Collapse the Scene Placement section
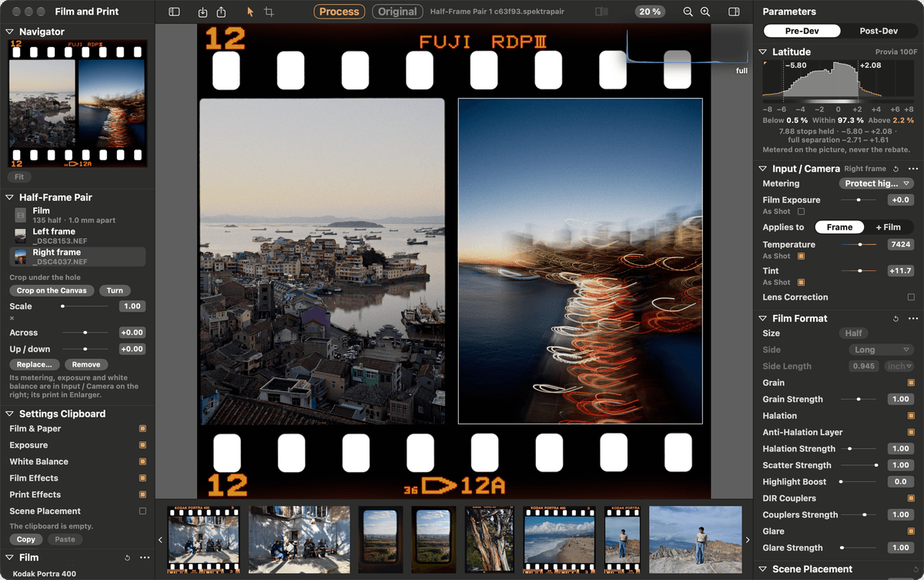The width and height of the screenshot is (924, 580). click(x=763, y=569)
